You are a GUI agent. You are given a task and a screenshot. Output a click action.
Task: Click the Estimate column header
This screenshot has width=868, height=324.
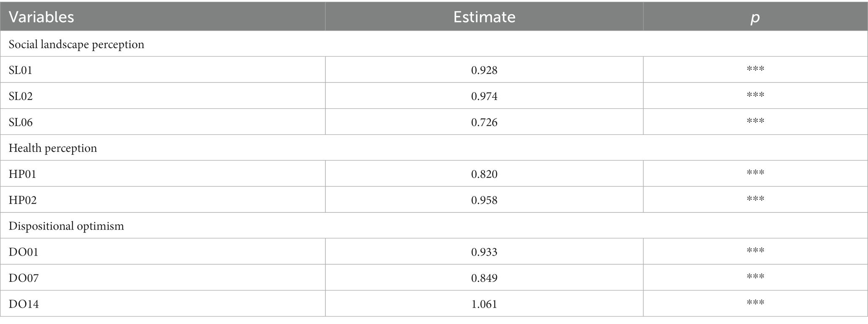(484, 17)
